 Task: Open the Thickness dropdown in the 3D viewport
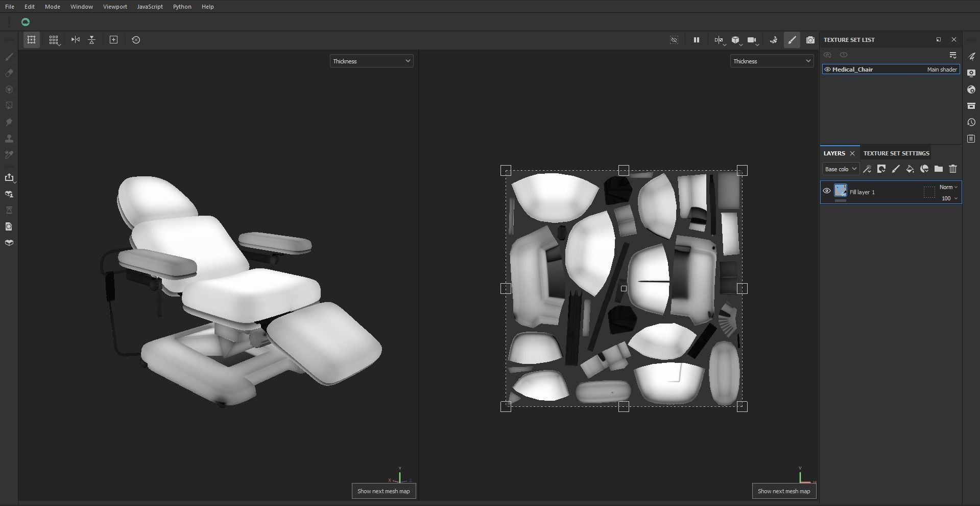click(371, 61)
